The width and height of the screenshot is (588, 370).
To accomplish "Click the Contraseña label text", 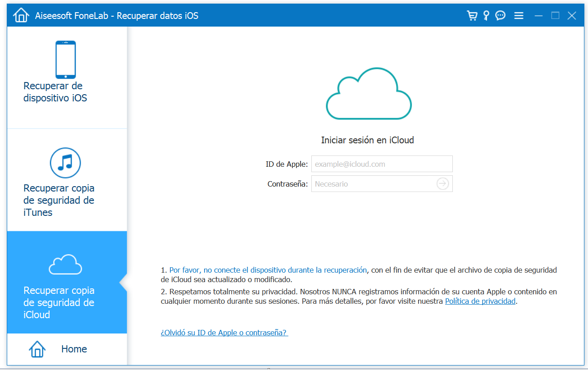I will coord(288,184).
